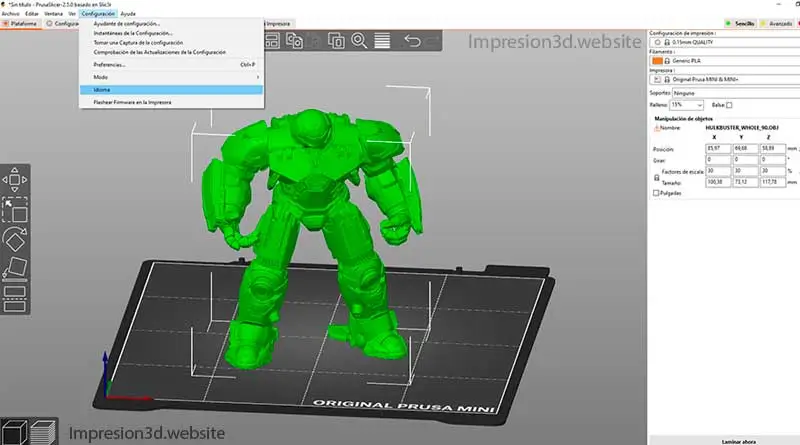Select the highlighted Idioma menu entry
The height and width of the screenshot is (445, 800).
tap(171, 90)
